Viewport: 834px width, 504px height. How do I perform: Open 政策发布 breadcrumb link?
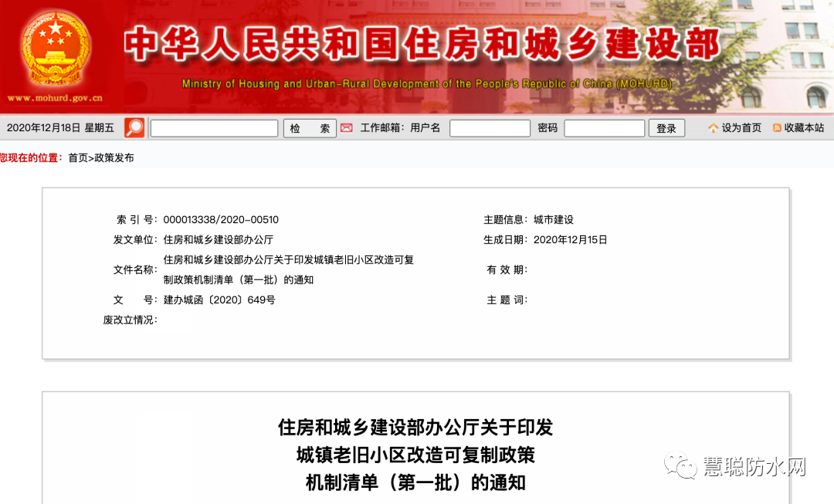coord(114,158)
